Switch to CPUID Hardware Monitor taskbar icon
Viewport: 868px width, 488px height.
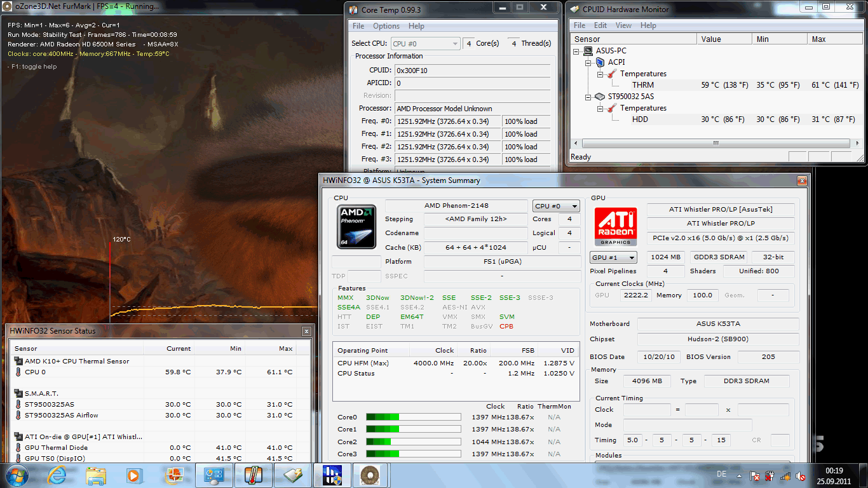[292, 475]
